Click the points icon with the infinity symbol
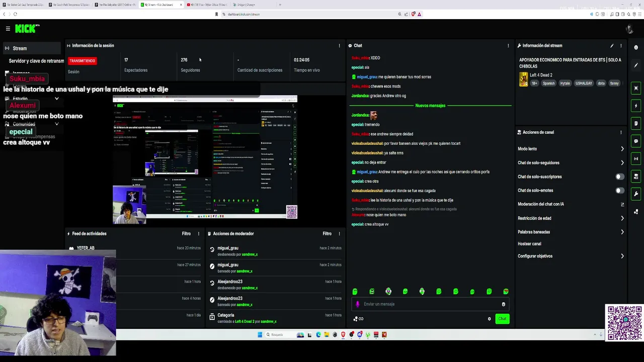Image resolution: width=644 pixels, height=362 pixels. tap(358, 319)
